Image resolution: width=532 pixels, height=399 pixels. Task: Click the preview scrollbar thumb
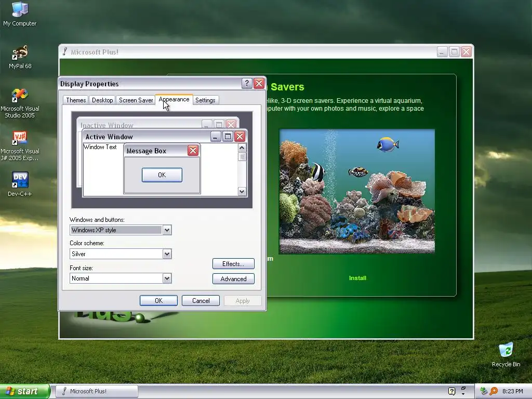coord(242,157)
